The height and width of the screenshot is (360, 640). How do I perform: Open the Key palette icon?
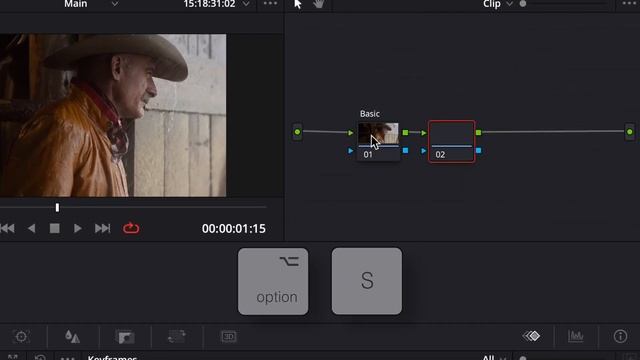pos(124,337)
